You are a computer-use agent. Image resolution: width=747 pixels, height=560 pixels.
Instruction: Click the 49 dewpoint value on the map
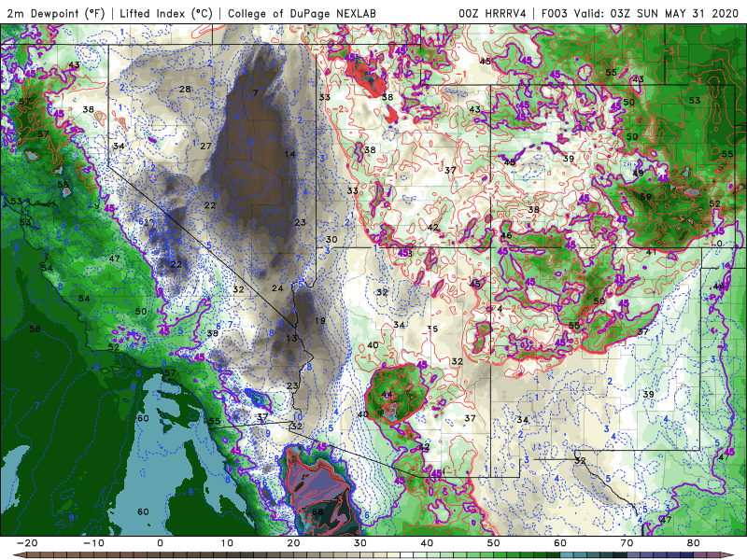(x=639, y=174)
